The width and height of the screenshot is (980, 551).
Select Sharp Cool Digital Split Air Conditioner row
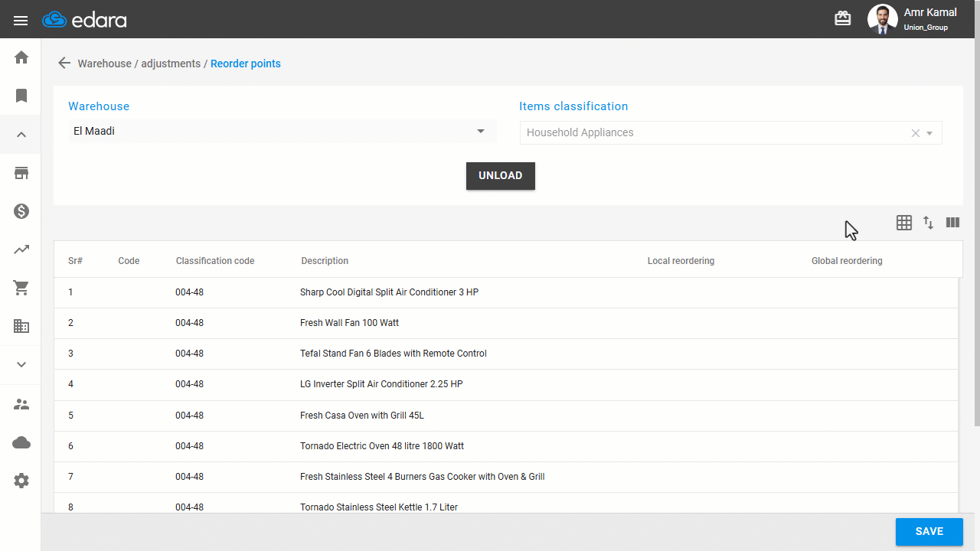pos(506,292)
